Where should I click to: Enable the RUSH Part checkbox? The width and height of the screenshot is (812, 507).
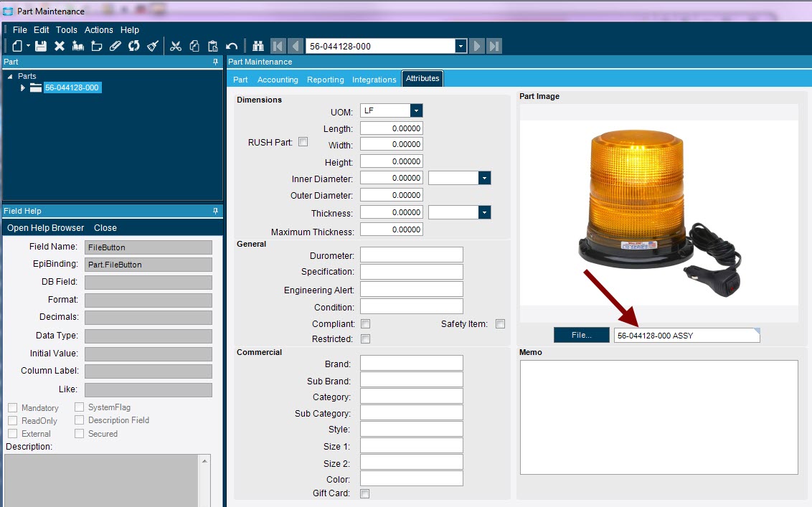coord(303,142)
